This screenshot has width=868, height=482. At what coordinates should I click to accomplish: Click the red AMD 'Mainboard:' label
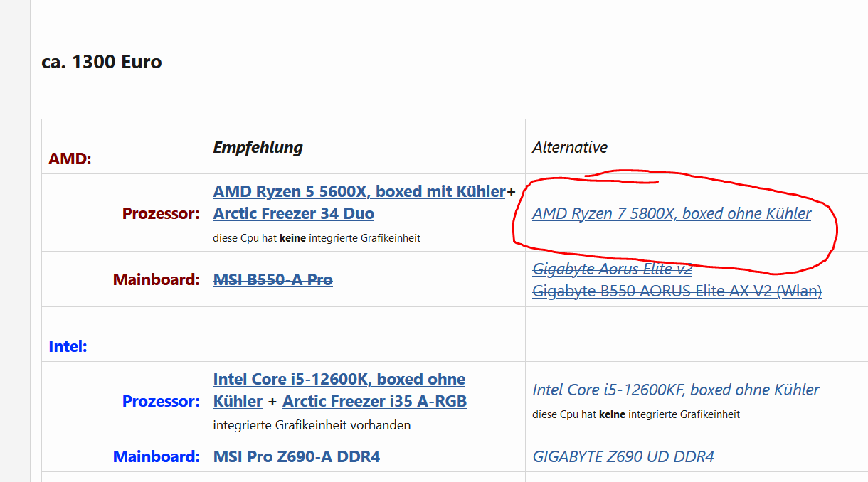(157, 279)
